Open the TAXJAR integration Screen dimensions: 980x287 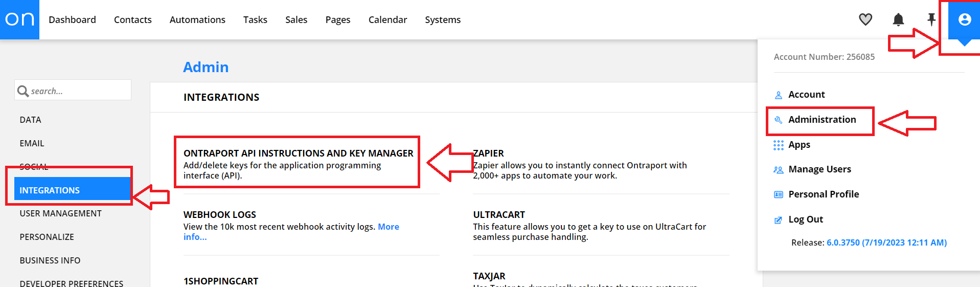pos(489,276)
